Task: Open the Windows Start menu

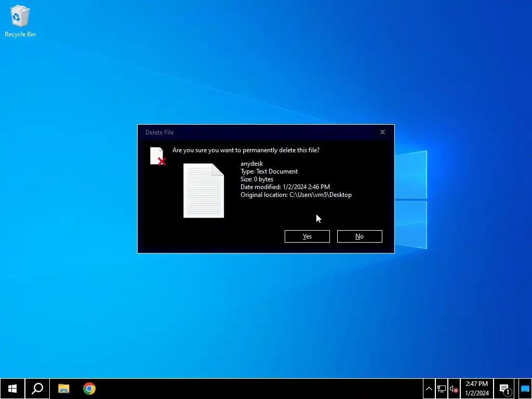Action: 12,389
